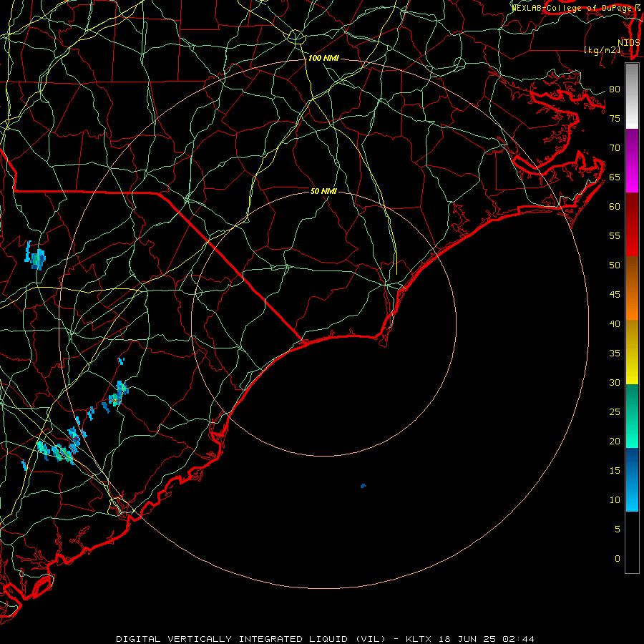Select the white 75-80 color bar segment
Viewport: 644px width, 644px height.
[x=632, y=96]
